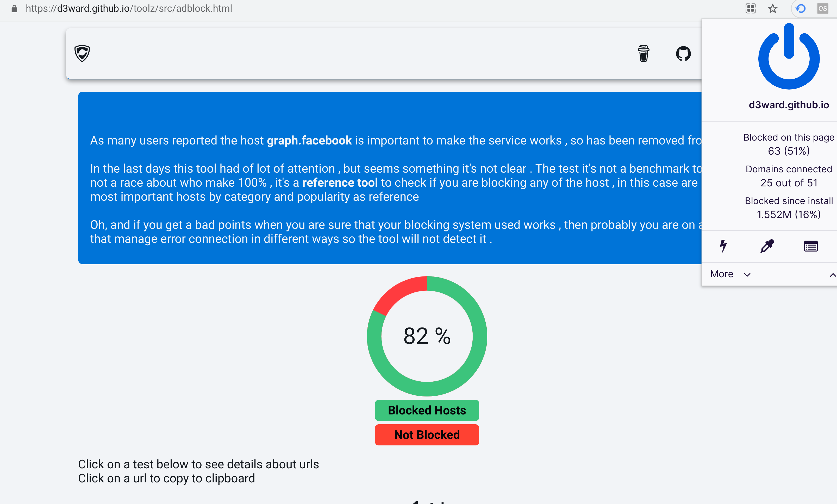This screenshot has height=504, width=837.
Task: Click the coffee cup donate icon
Action: pyautogui.click(x=644, y=54)
